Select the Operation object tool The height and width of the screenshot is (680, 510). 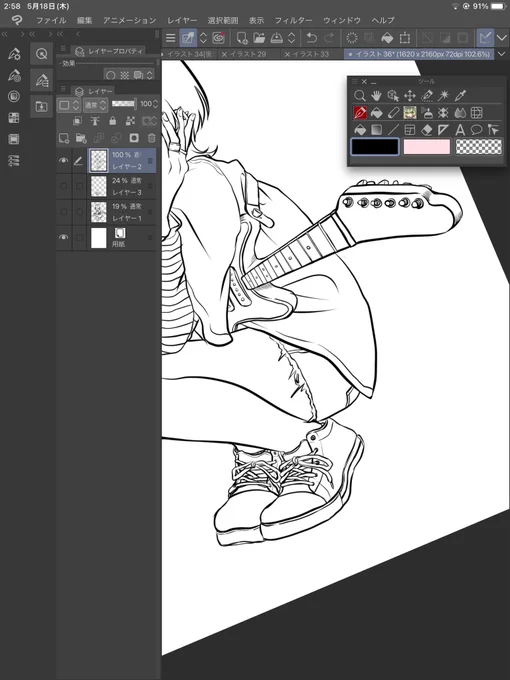(393, 95)
